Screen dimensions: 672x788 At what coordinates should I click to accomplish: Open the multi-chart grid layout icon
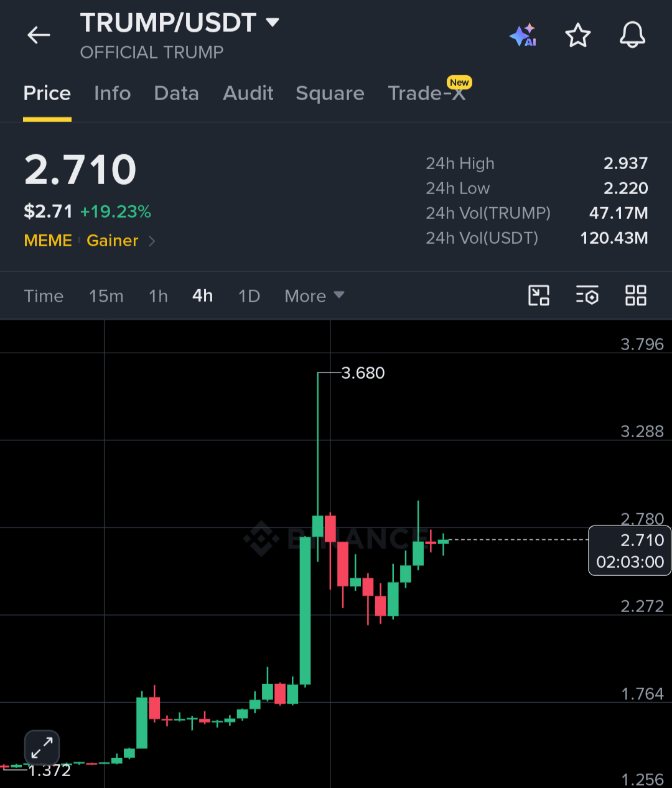[x=636, y=295]
